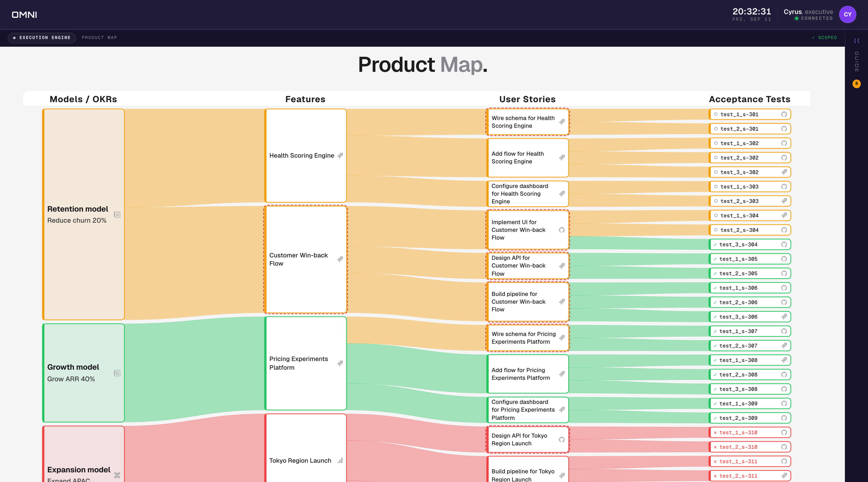This screenshot has height=482, width=868.
Task: Click the User Stories column header
Action: tap(527, 99)
